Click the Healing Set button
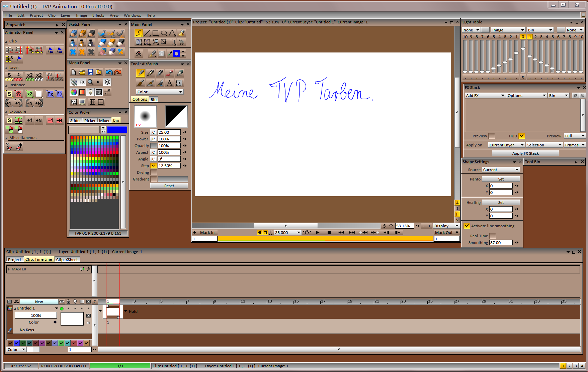This screenshot has height=372, width=588. [x=501, y=203]
